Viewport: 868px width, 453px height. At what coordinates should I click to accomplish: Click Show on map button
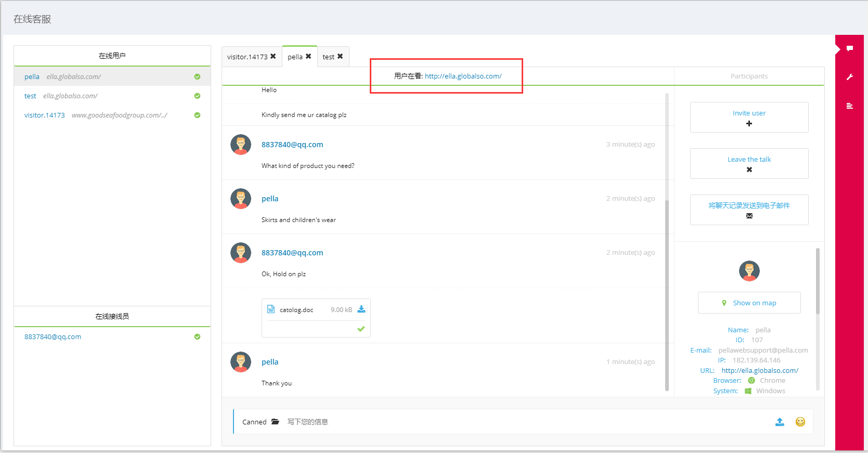tap(749, 303)
